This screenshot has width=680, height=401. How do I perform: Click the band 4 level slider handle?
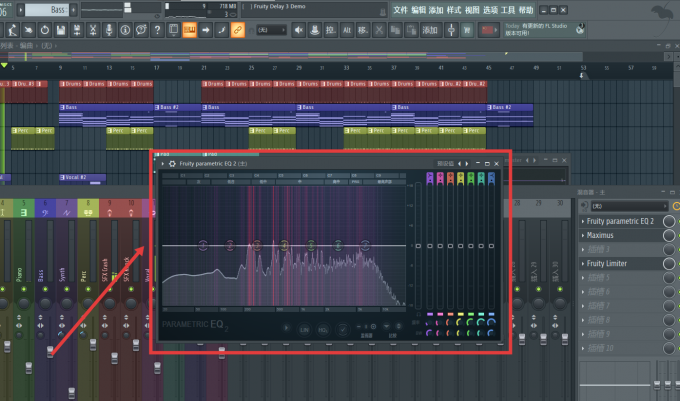(x=461, y=246)
